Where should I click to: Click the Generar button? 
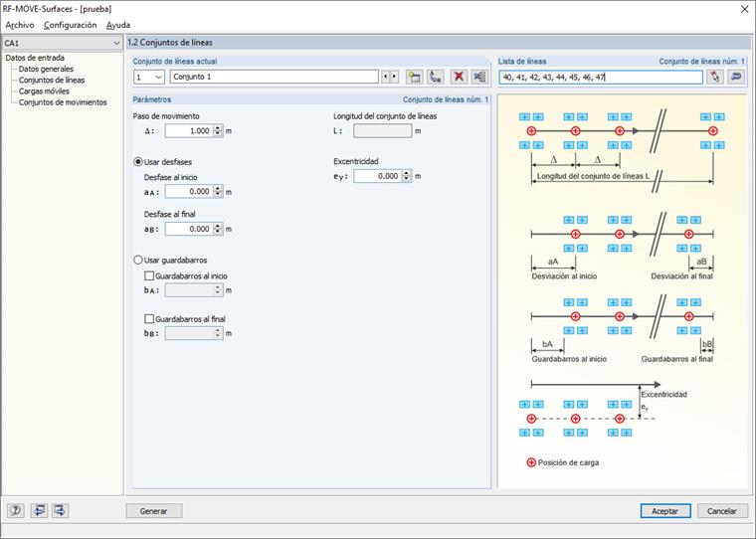tap(154, 511)
